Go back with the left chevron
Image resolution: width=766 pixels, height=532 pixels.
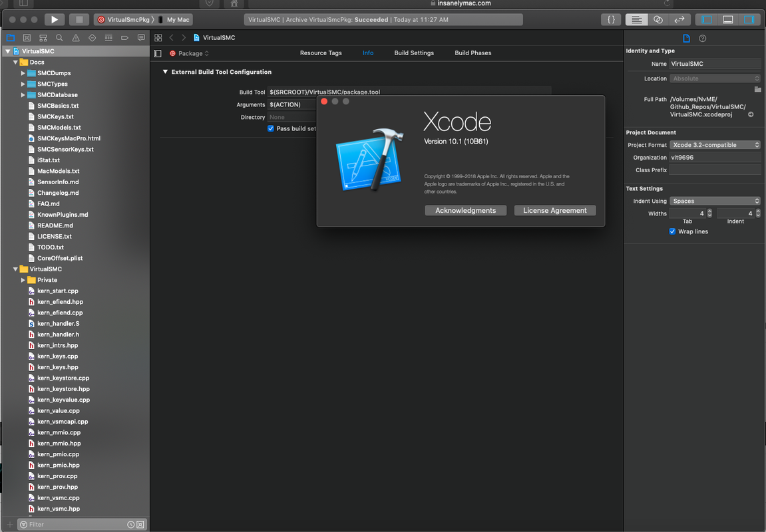click(172, 38)
